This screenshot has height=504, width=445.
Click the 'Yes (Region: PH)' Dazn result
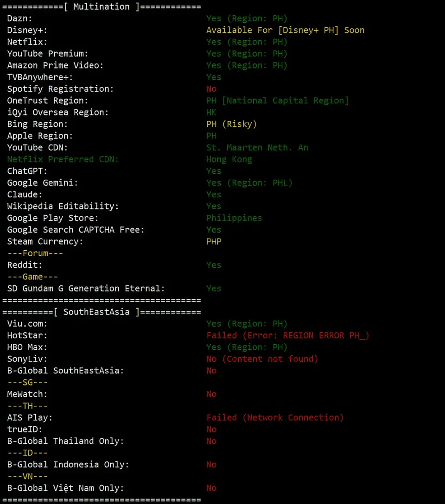(247, 19)
